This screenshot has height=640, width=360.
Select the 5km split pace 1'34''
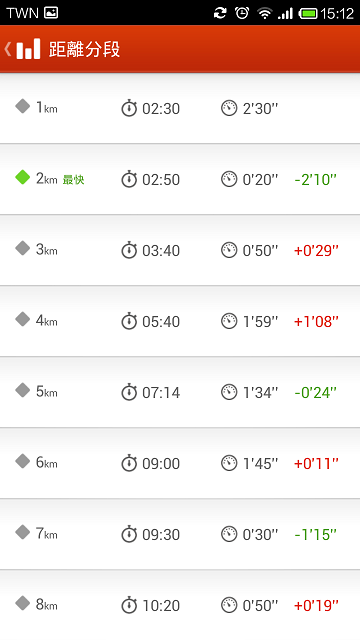(x=260, y=393)
